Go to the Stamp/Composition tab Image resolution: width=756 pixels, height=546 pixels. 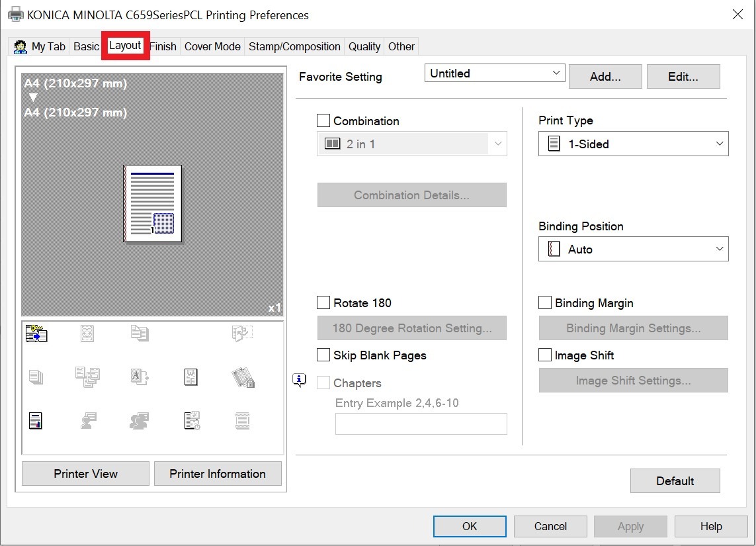pyautogui.click(x=294, y=46)
